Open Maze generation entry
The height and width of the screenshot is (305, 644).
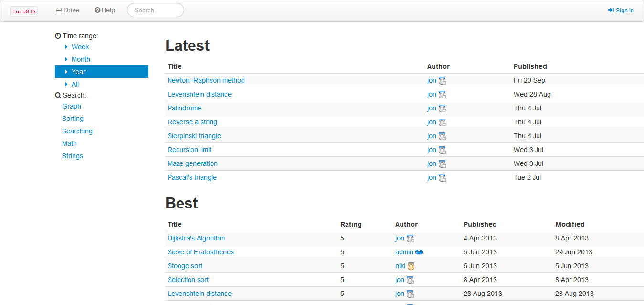[x=192, y=163]
